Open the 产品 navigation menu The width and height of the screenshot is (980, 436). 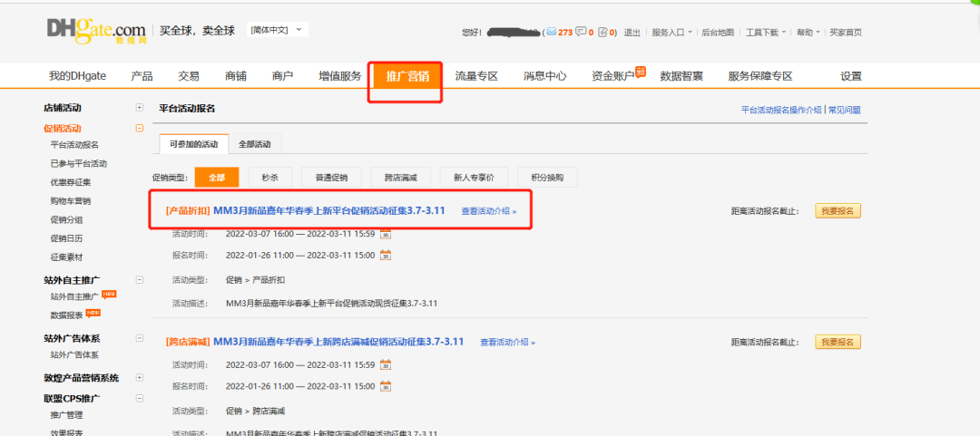tap(142, 76)
